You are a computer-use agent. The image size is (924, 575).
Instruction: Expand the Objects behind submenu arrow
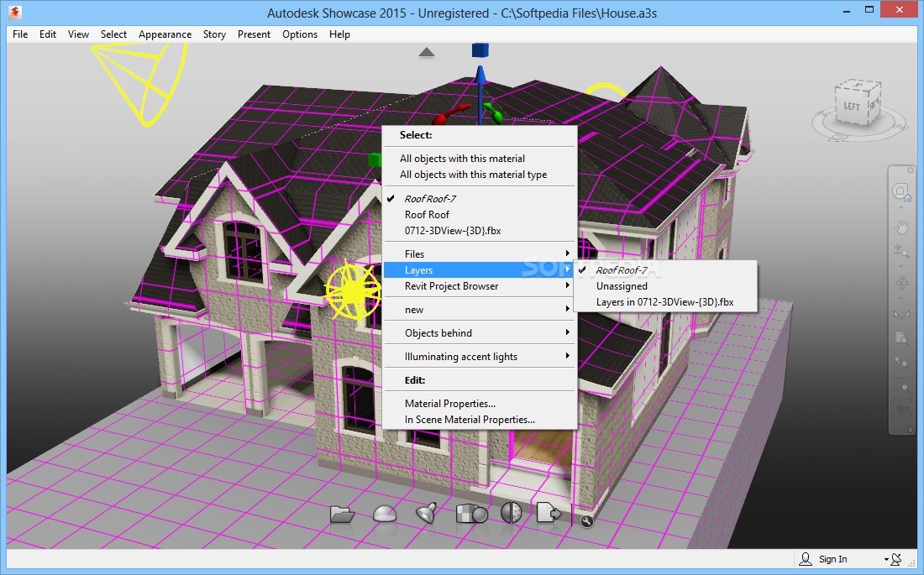click(568, 332)
